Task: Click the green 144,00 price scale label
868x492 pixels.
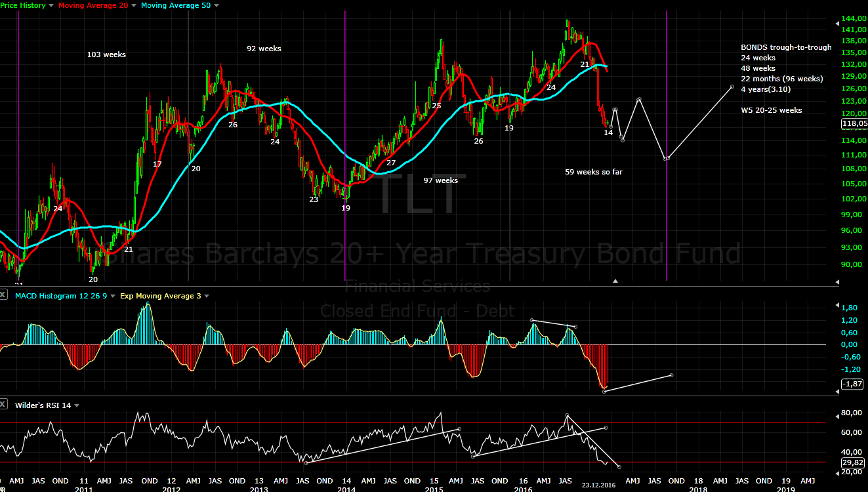Action: (853, 18)
